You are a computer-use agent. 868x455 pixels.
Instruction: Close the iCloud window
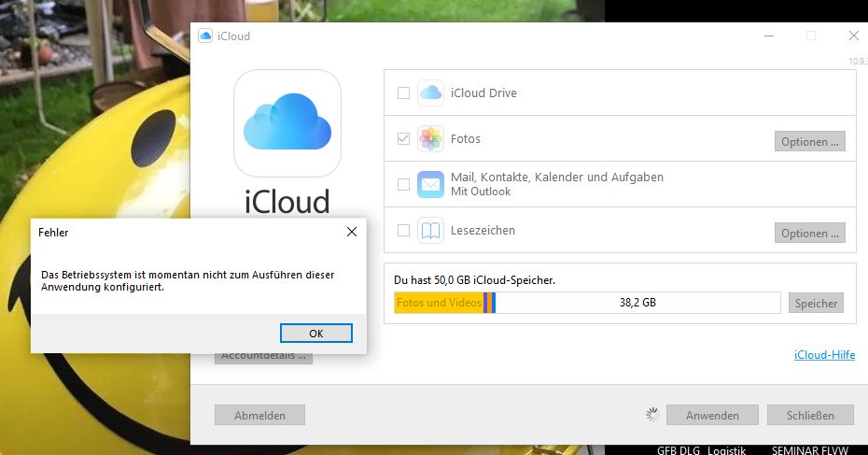click(x=854, y=36)
